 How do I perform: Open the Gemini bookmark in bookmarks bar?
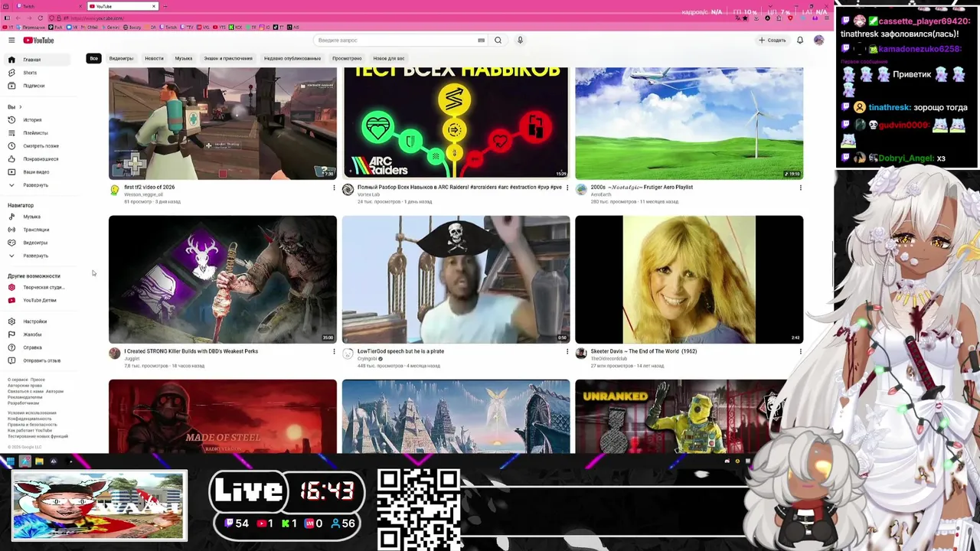click(110, 28)
